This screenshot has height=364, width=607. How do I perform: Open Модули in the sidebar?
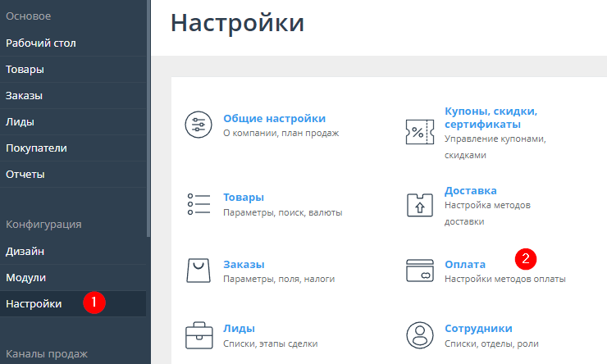25,277
